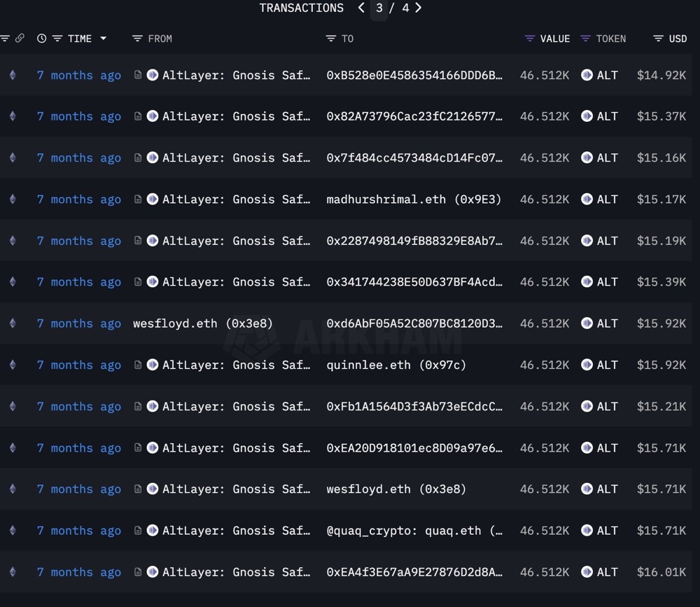Click the chain link icon in header
The width and height of the screenshot is (700, 607).
point(20,39)
